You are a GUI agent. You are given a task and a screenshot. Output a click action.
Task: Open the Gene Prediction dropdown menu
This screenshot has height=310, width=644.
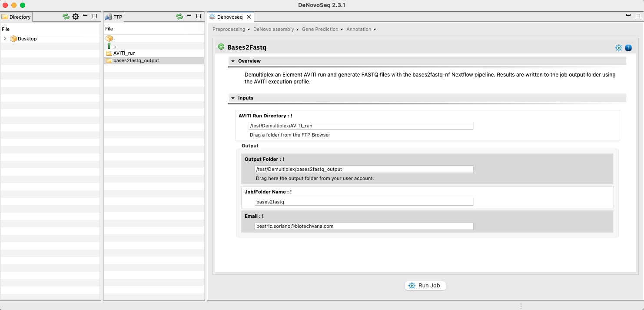[322, 29]
